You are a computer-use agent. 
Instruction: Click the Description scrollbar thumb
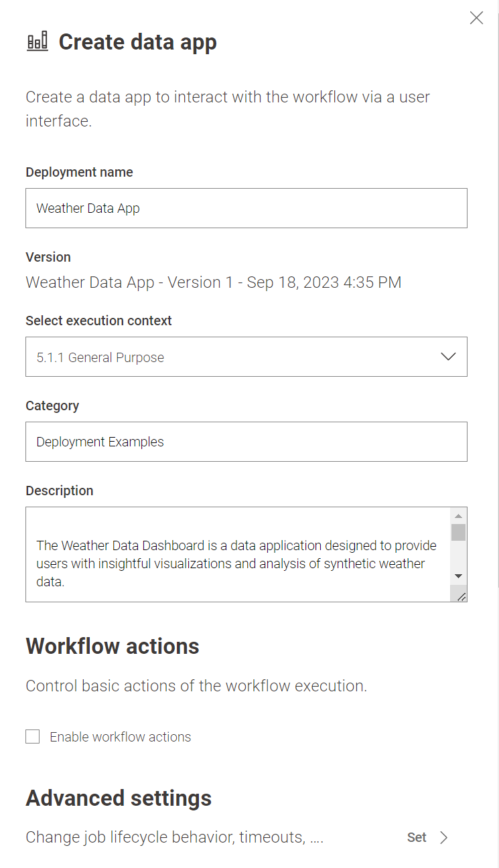click(458, 532)
